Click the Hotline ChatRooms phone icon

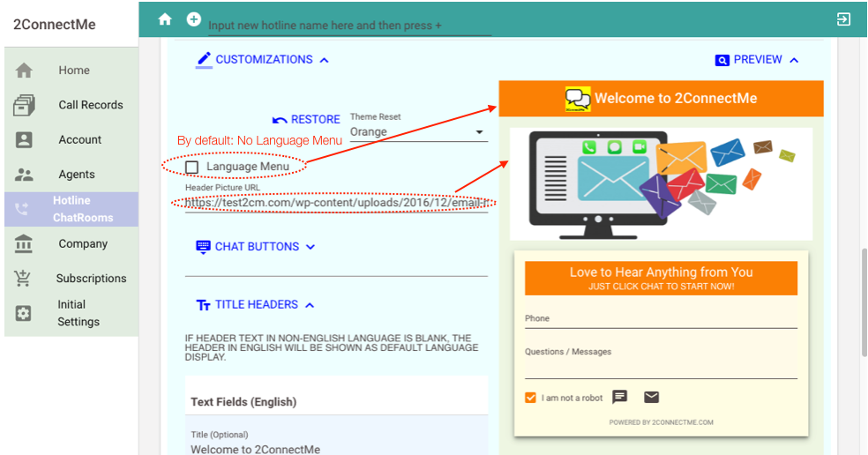(x=21, y=209)
